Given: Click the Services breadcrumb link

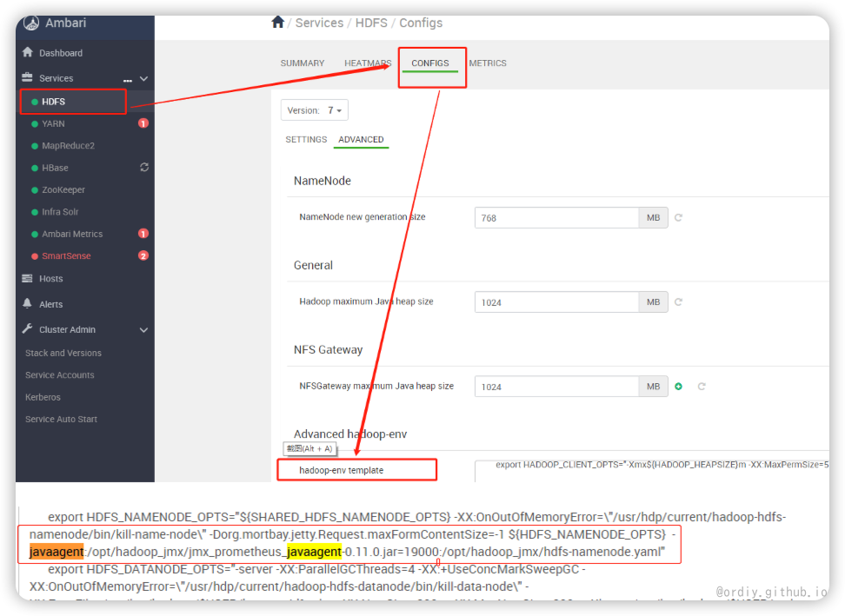Looking at the screenshot, I should pyautogui.click(x=319, y=23).
